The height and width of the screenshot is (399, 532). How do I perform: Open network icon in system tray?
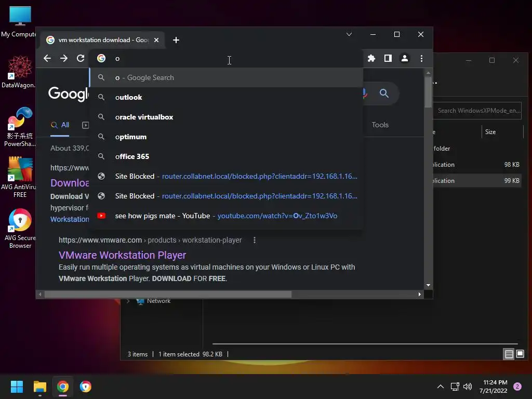pos(455,387)
